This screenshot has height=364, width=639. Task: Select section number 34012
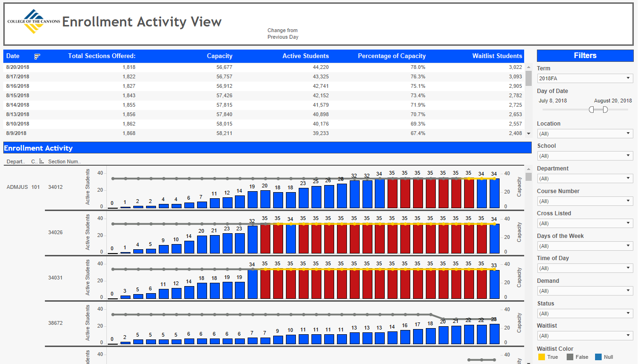[55, 187]
